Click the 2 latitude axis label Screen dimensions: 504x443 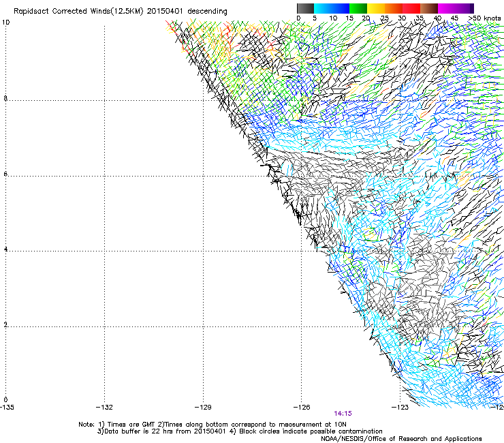5,325
